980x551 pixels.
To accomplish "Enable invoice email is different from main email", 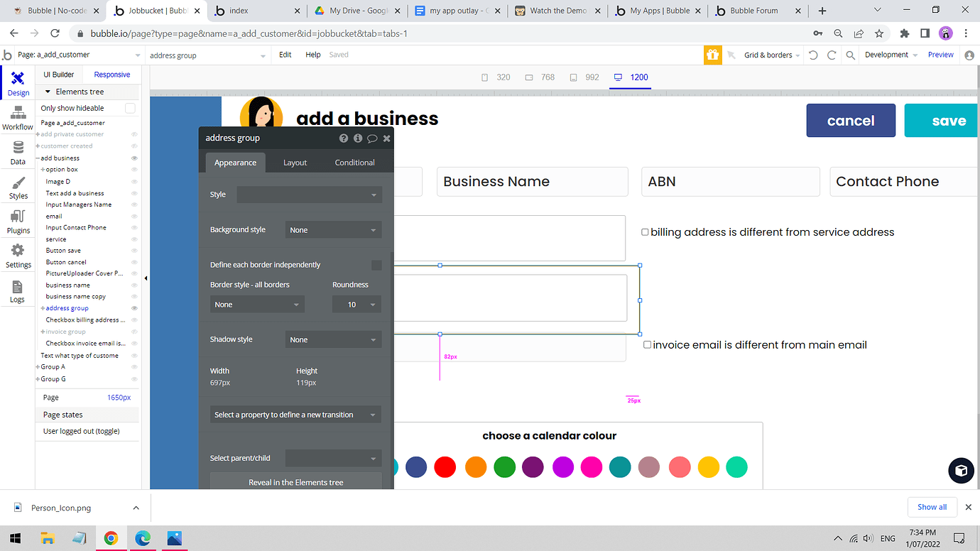I will coord(647,344).
